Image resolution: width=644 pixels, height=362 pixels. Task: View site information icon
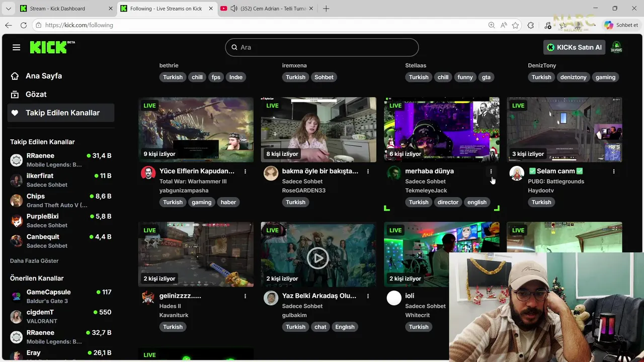point(39,25)
